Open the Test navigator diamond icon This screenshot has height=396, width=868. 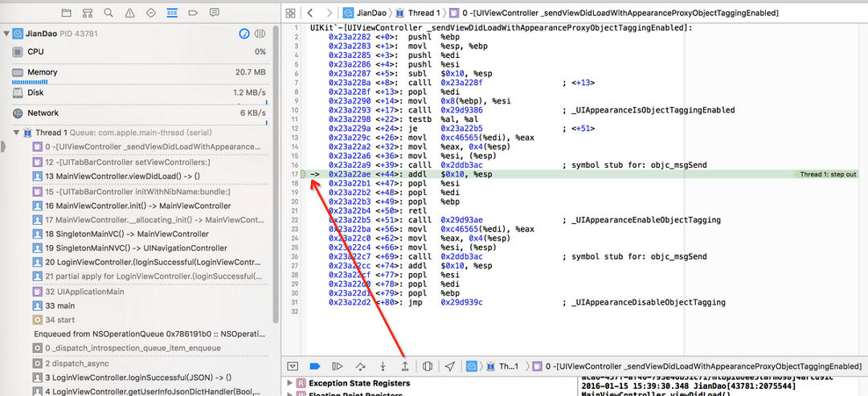(x=150, y=12)
